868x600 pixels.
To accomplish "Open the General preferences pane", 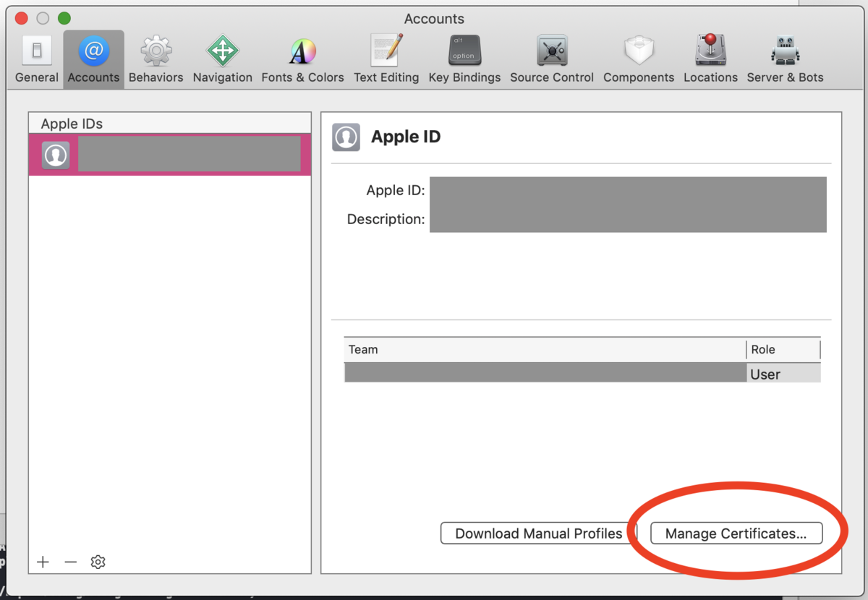I will [x=36, y=59].
